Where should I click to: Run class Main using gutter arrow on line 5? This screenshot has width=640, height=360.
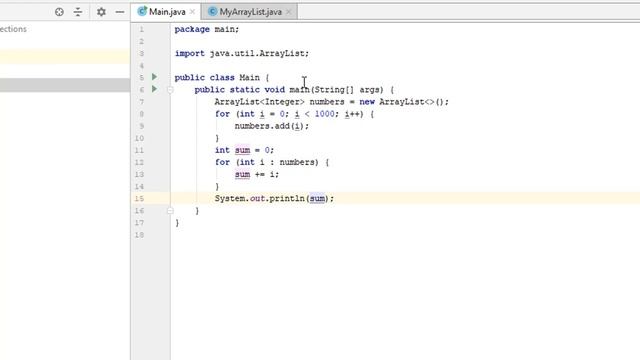click(154, 77)
